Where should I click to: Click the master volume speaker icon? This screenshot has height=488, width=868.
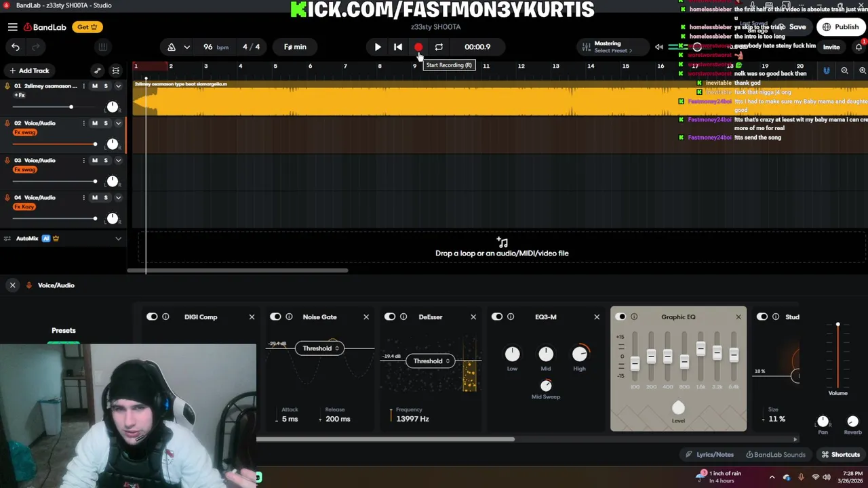click(x=659, y=47)
